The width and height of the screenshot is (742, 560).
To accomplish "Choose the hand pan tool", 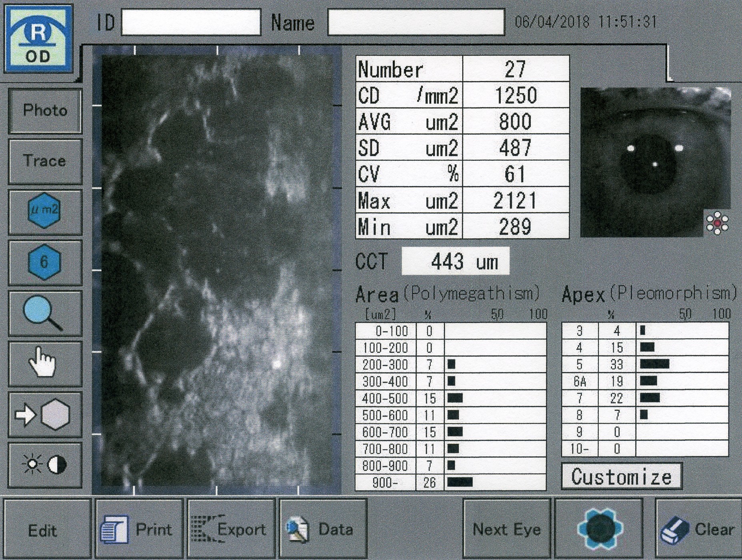I will pyautogui.click(x=44, y=364).
